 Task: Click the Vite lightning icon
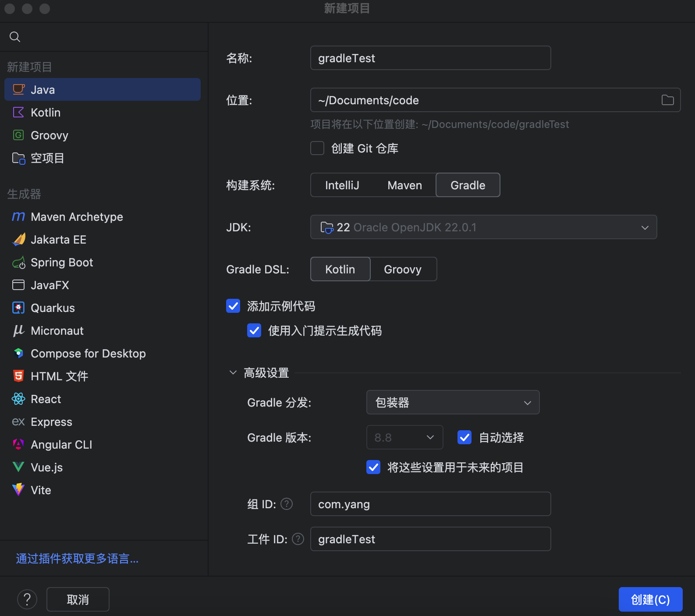(18, 490)
